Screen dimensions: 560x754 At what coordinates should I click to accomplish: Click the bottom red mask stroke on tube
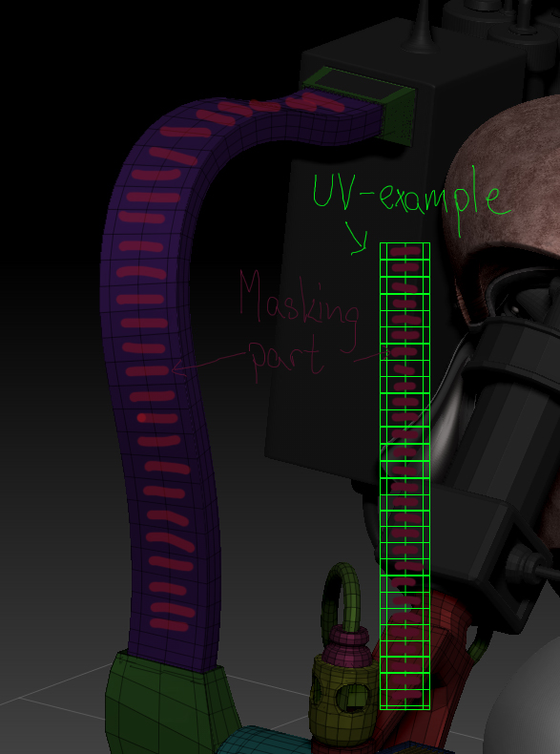click(169, 624)
